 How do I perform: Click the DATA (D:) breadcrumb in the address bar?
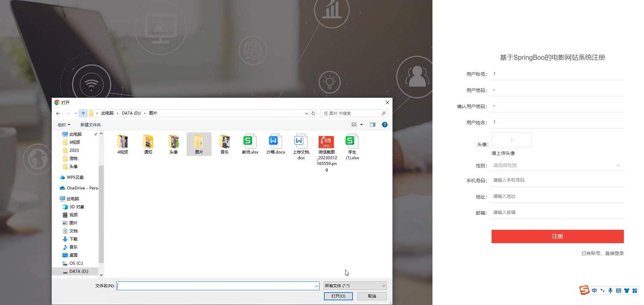(131, 113)
